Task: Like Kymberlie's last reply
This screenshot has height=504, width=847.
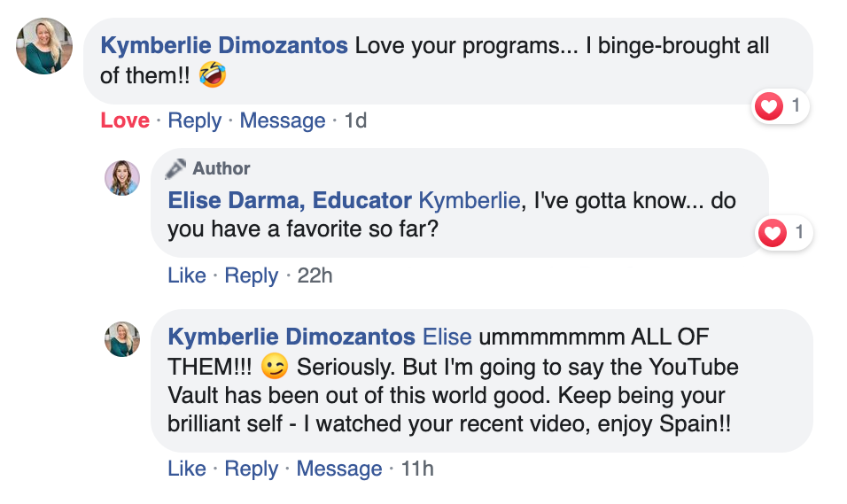Action: point(187,468)
